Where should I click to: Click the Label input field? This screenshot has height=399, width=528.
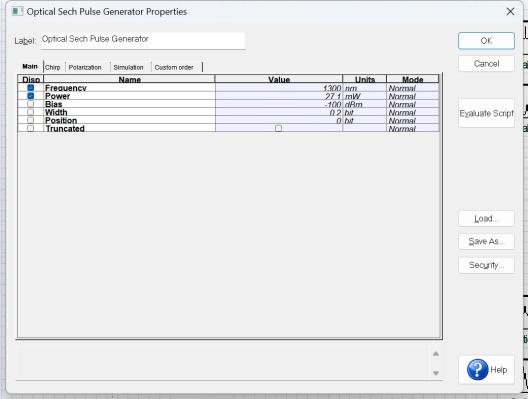point(143,41)
